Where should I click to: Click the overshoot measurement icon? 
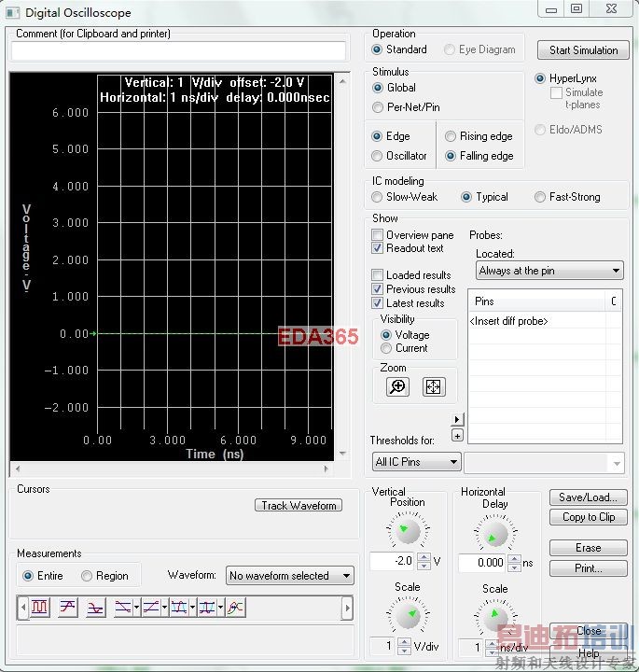click(68, 607)
